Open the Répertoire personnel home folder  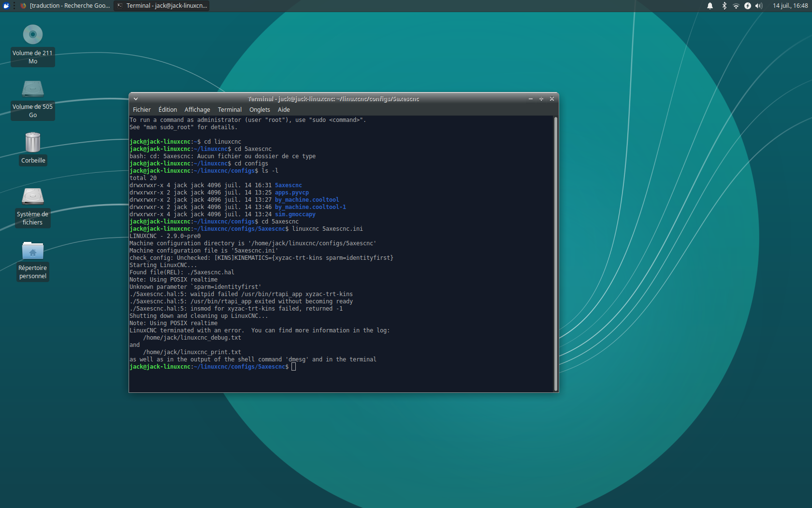coord(33,251)
